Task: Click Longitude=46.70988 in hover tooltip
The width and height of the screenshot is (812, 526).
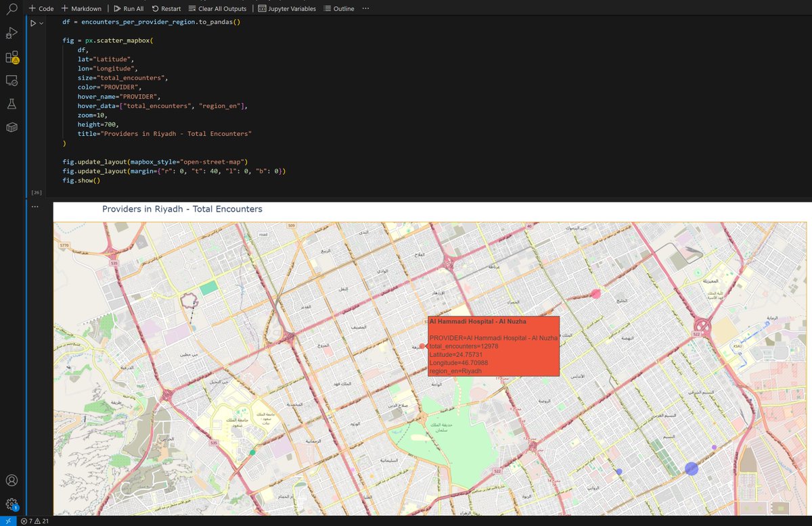Action: (459, 363)
